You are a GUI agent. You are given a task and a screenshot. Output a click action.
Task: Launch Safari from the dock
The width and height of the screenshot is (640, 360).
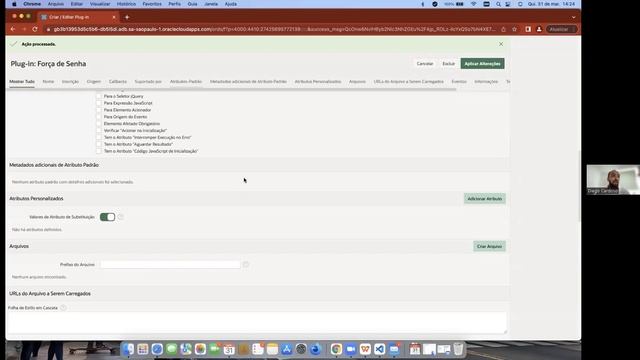click(157, 349)
